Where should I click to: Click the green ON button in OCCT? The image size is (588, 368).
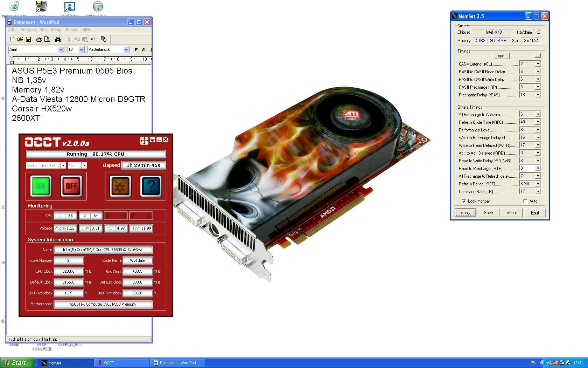41,186
